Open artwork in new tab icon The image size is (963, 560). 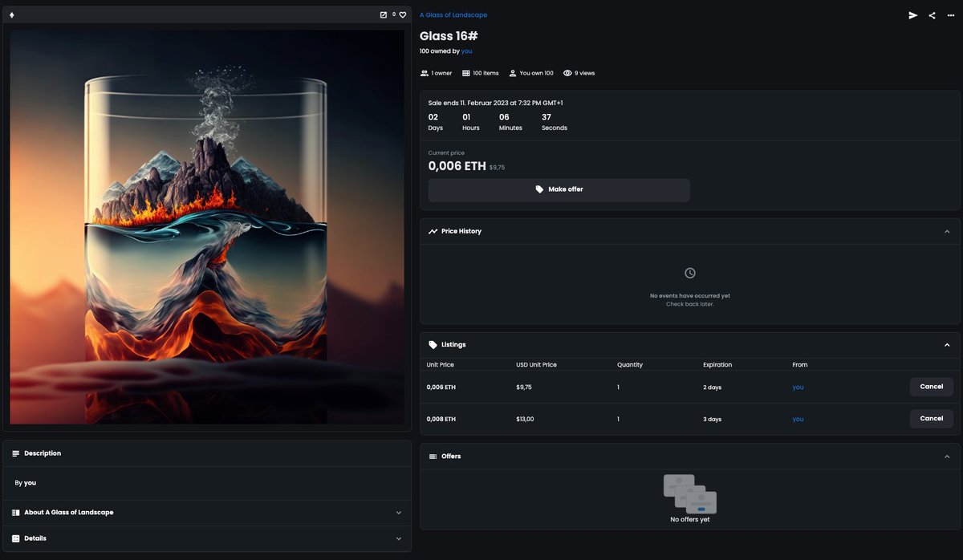[x=383, y=14]
